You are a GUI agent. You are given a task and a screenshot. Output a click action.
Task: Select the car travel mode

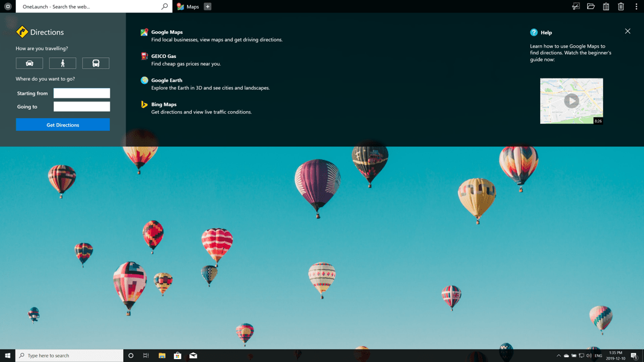tap(29, 63)
